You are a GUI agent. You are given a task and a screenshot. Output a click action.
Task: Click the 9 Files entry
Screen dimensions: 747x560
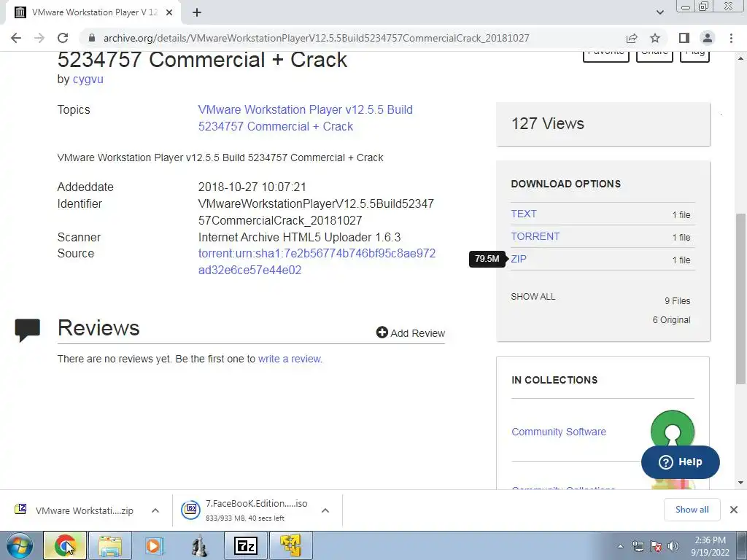coord(678,301)
